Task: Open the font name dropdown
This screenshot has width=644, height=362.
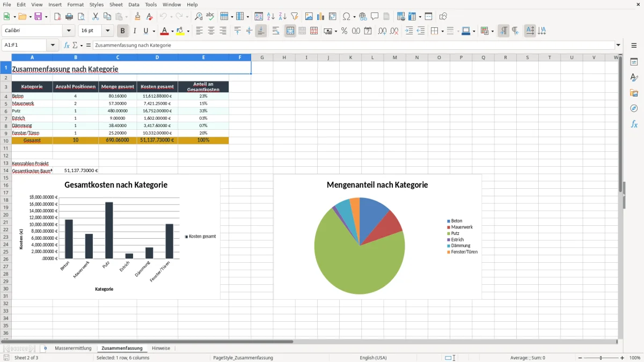Action: (69, 31)
